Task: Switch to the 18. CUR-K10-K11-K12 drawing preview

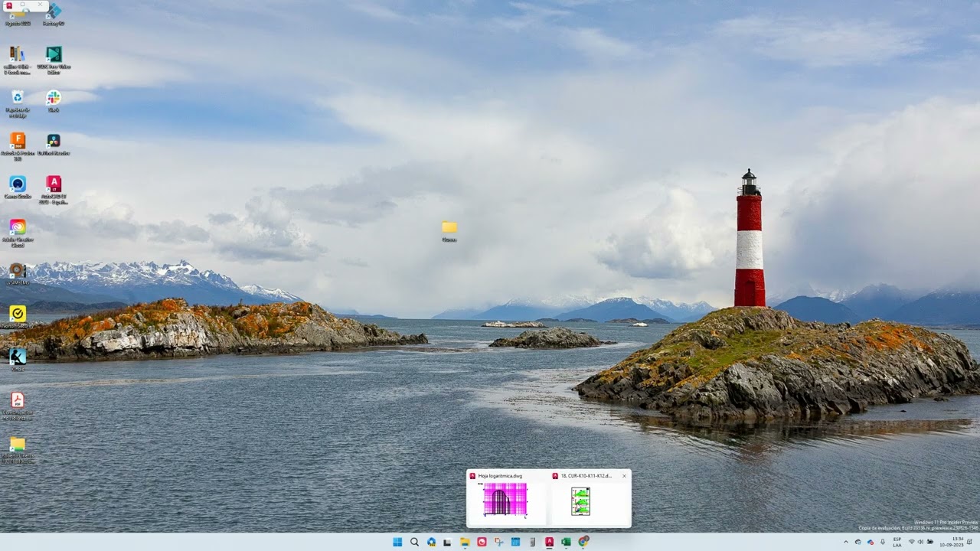Action: point(580,501)
